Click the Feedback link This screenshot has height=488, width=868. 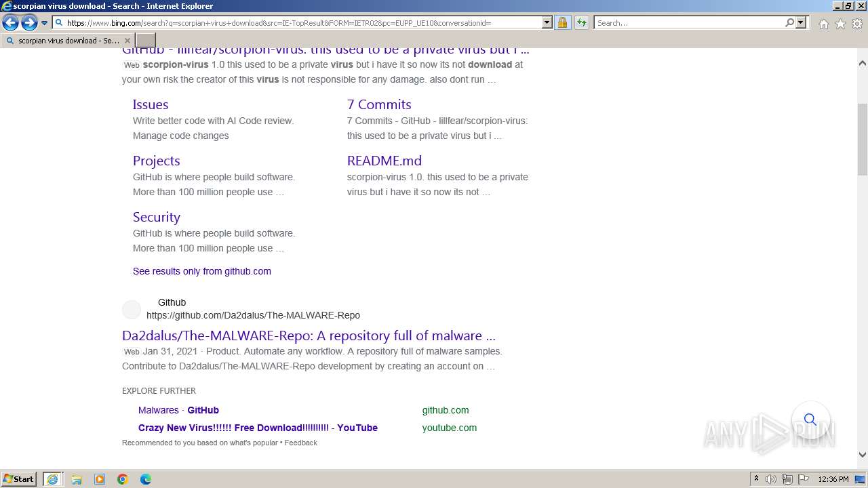pyautogui.click(x=300, y=443)
